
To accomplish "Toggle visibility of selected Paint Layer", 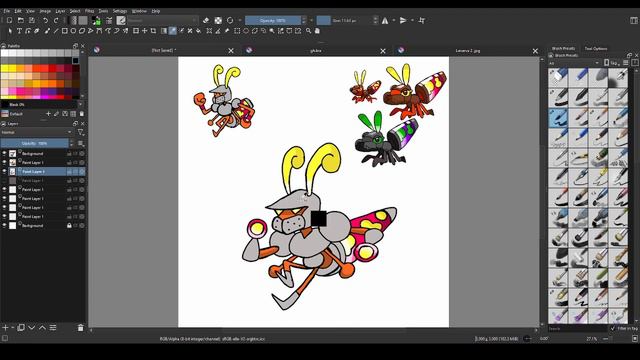I will point(4,171).
